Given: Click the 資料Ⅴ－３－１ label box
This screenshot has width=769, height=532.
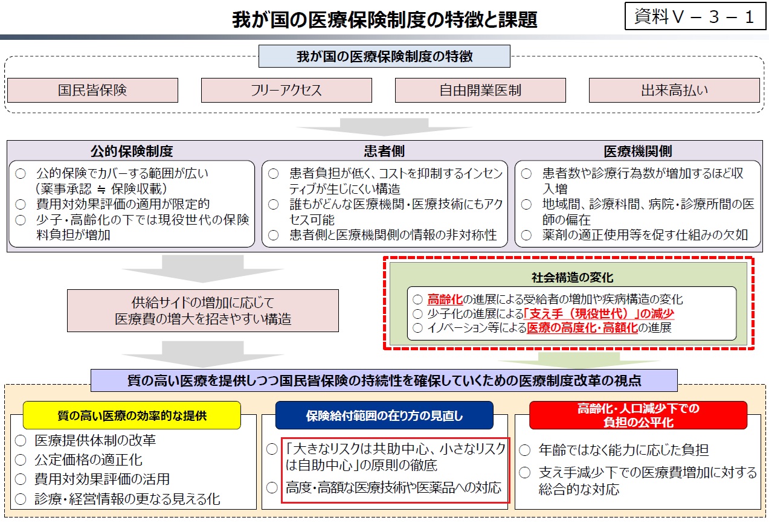Looking at the screenshot, I should [694, 17].
